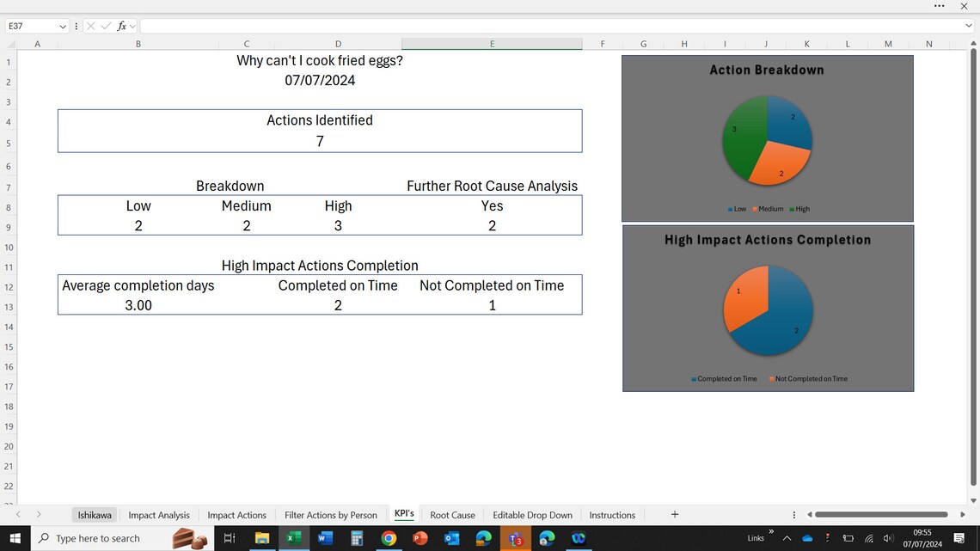980x551 pixels.
Task: Open Word from the taskbar
Action: coord(326,539)
